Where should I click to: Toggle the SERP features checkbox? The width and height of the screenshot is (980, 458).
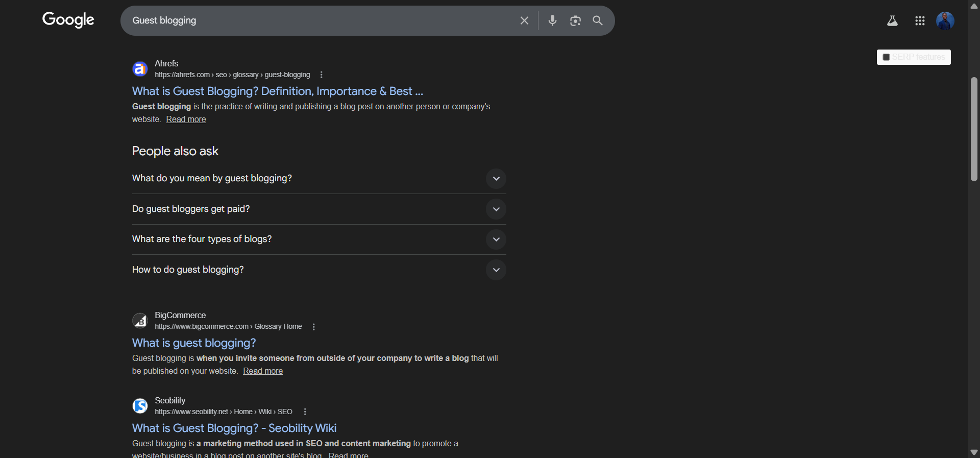pos(886,57)
